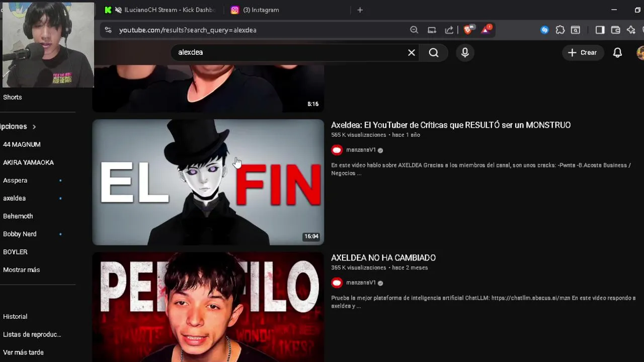Image resolution: width=644 pixels, height=362 pixels.
Task: Switch to the Kick Dashboard tab
Action: (x=161, y=10)
